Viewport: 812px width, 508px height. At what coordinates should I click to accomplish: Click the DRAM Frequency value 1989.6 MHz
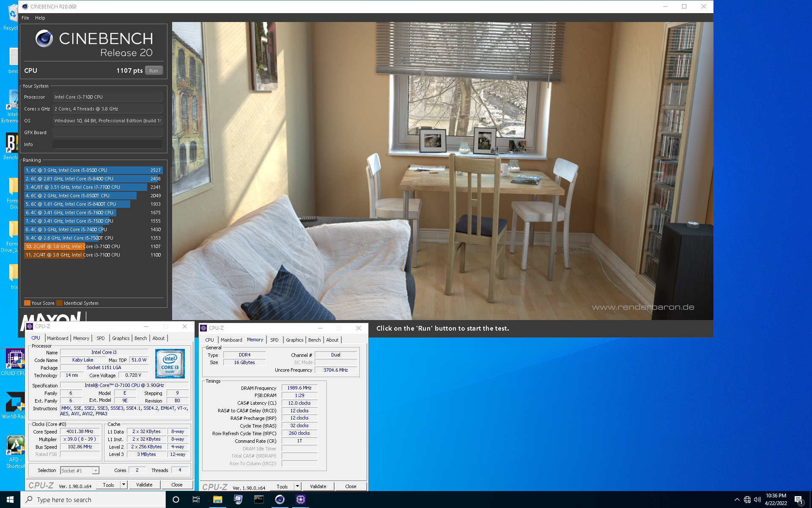pyautogui.click(x=299, y=388)
